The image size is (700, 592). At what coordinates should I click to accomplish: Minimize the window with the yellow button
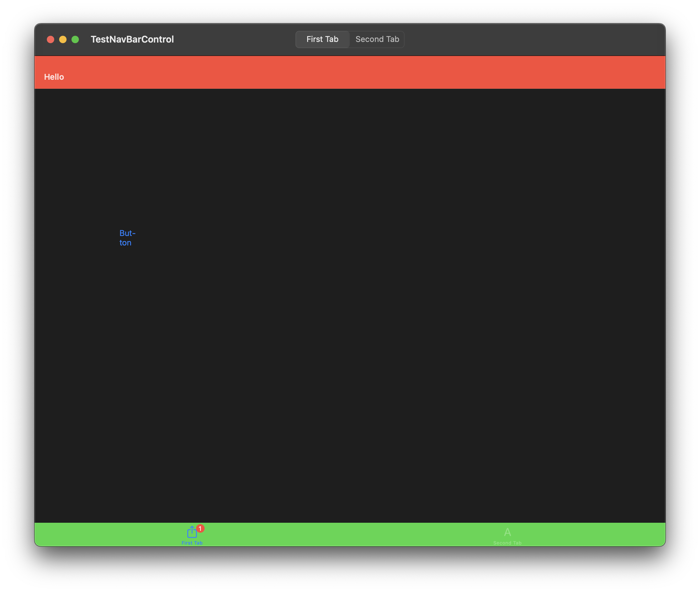click(63, 39)
